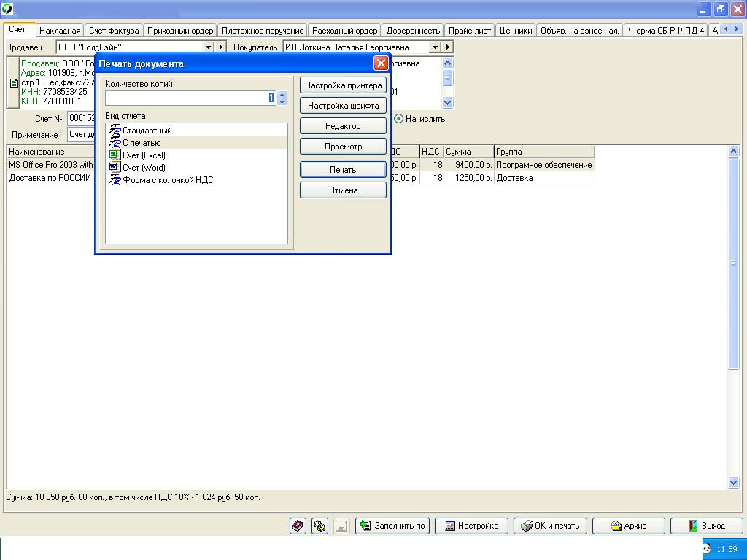
Task: Increase number of copies
Action: click(282, 95)
